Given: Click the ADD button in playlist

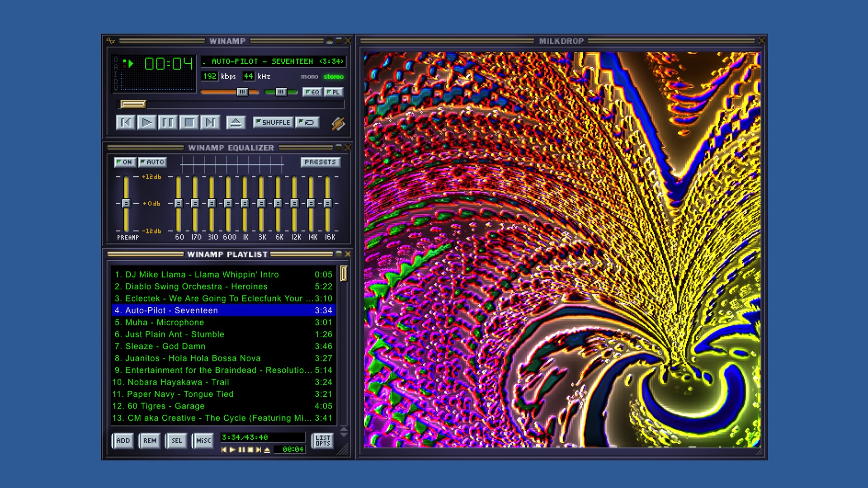Looking at the screenshot, I should click(123, 441).
